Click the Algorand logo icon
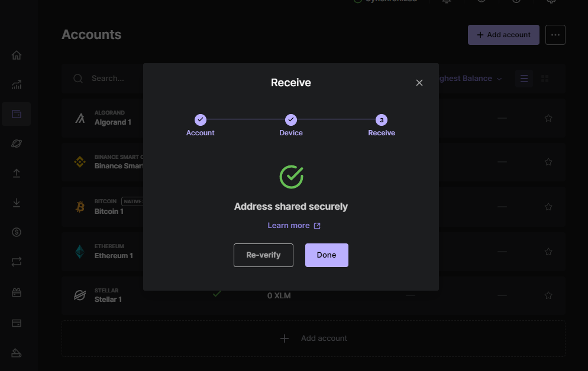The image size is (588, 371). 80,118
